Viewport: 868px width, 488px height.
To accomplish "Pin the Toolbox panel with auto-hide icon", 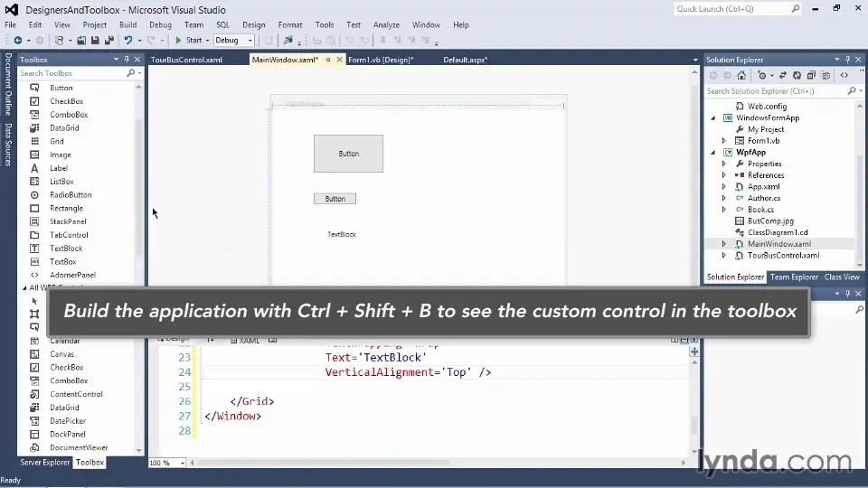I will click(127, 60).
